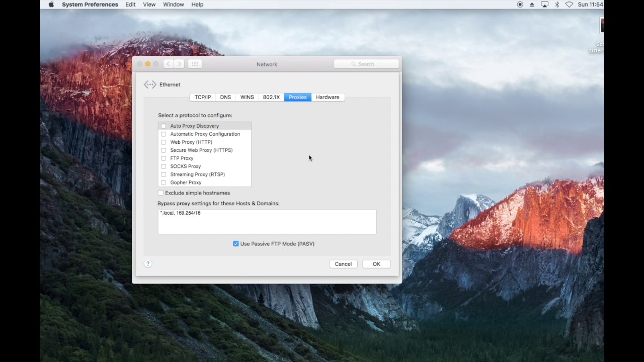Open the View menu
The height and width of the screenshot is (362, 644).
tap(149, 5)
